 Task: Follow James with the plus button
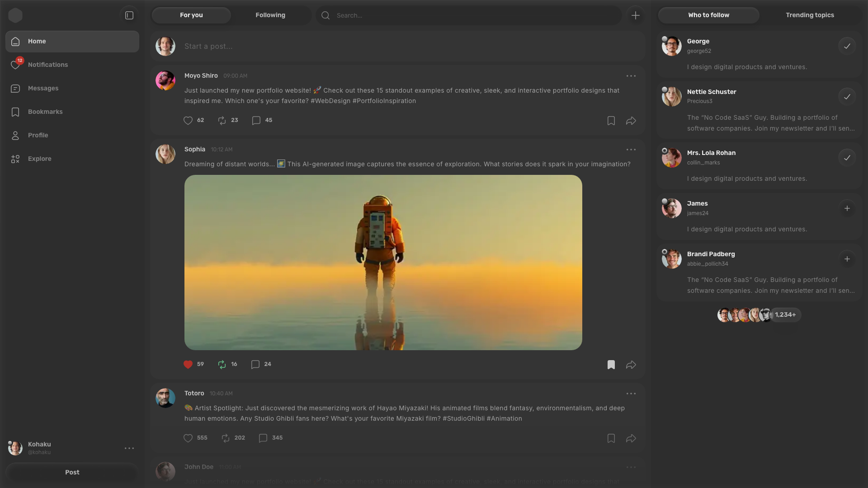[x=847, y=208]
